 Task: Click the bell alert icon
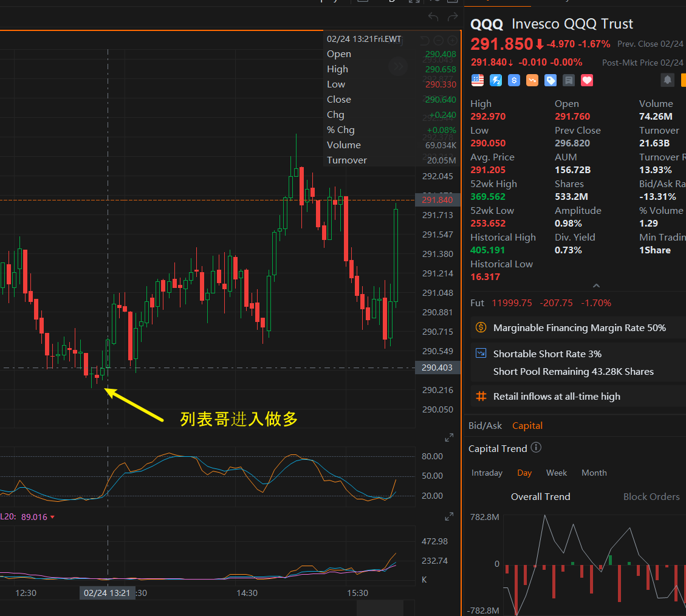click(667, 80)
